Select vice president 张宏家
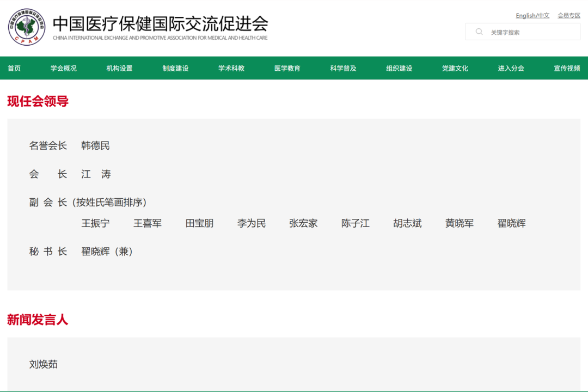Screen dimensions: 588x392 coord(303,223)
